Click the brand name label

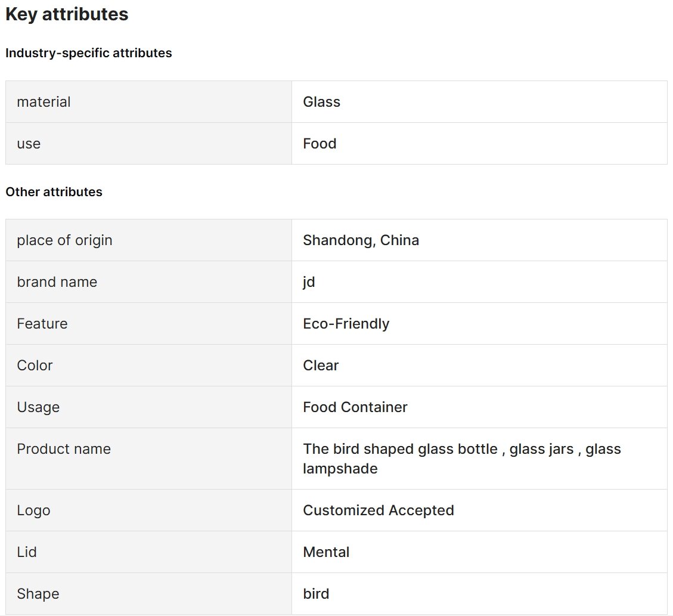57,281
